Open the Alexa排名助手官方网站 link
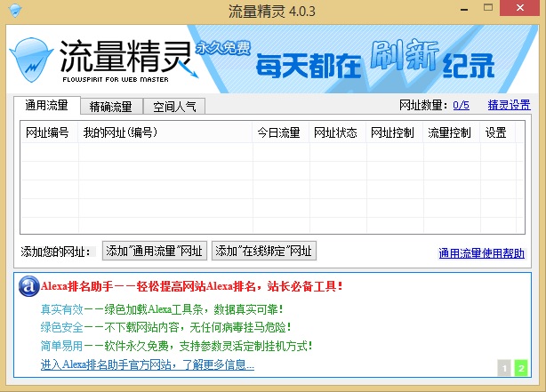The height and width of the screenshot is (392, 546). point(148,364)
